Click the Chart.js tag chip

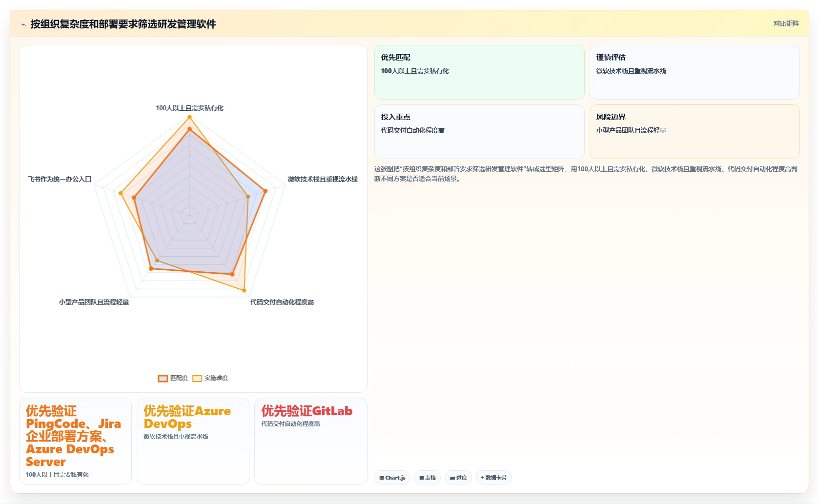392,478
